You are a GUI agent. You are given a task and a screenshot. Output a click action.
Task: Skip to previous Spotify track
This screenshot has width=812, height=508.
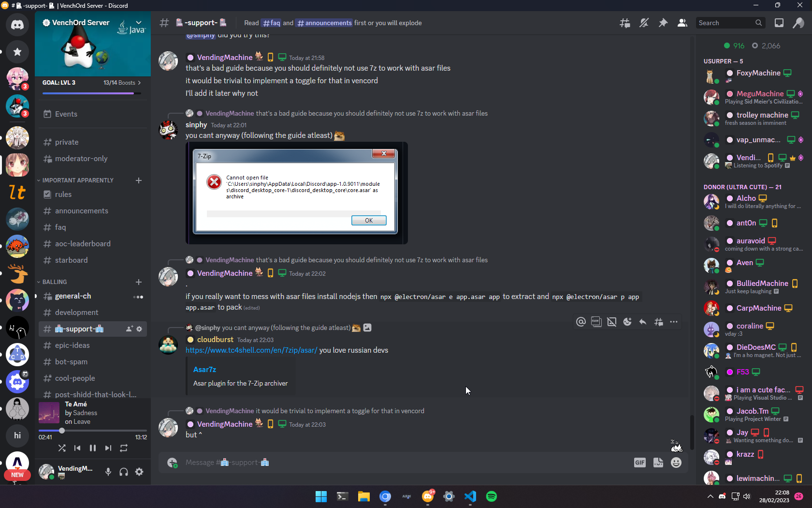77,448
